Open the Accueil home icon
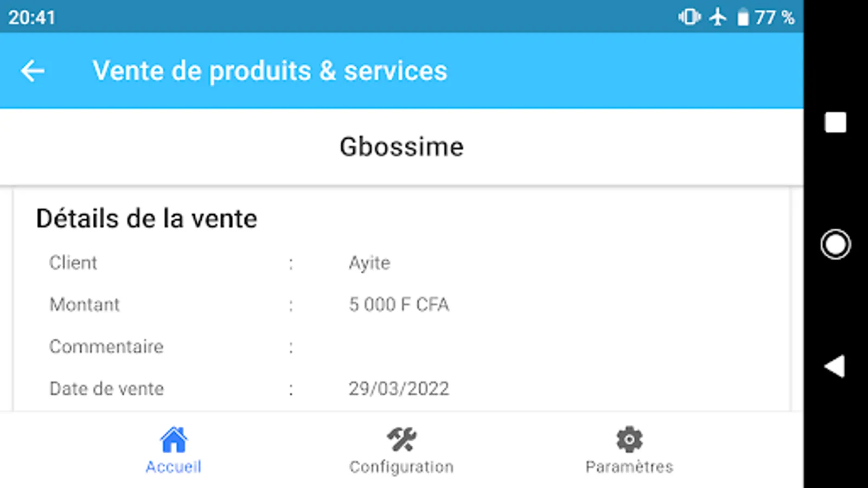 [x=174, y=440]
